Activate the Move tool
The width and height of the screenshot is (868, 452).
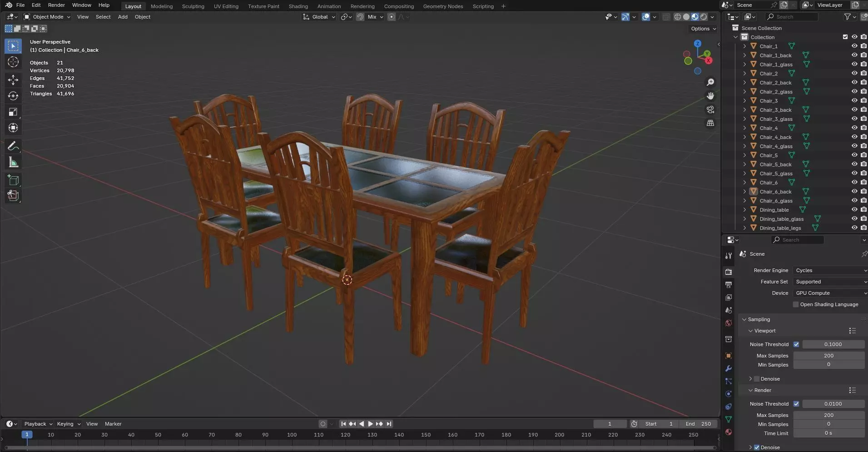point(13,80)
